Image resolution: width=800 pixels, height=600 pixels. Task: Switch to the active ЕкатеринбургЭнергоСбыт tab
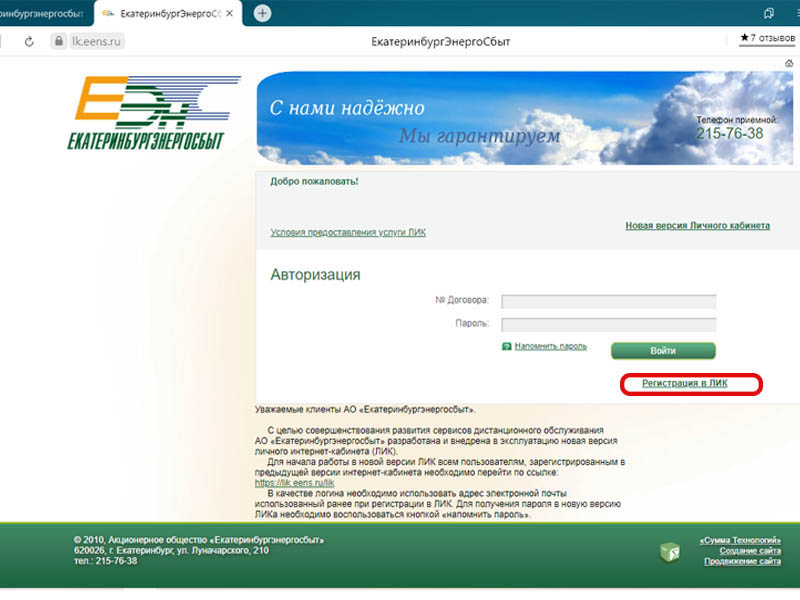coord(168,14)
